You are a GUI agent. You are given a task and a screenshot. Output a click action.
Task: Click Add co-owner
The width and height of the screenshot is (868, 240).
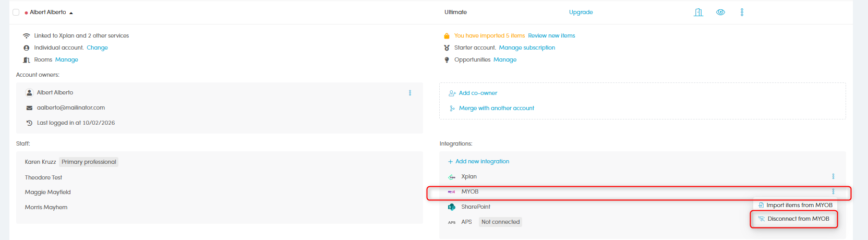tap(478, 93)
